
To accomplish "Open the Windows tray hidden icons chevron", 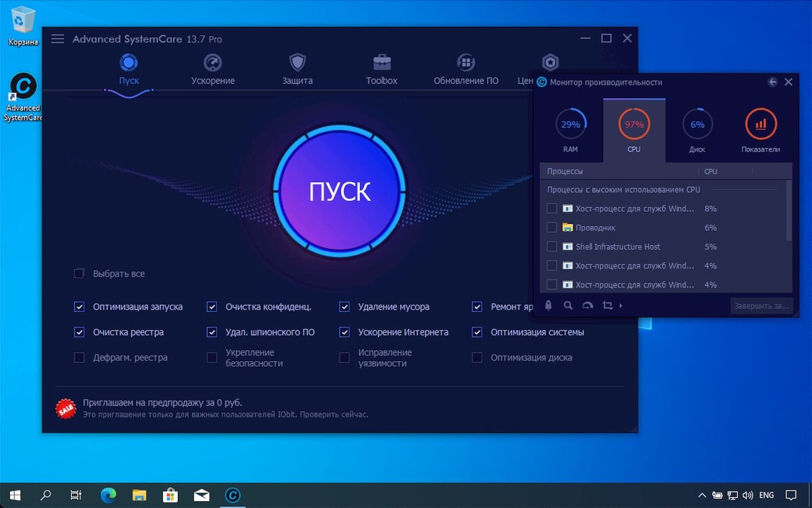I will pyautogui.click(x=702, y=495).
